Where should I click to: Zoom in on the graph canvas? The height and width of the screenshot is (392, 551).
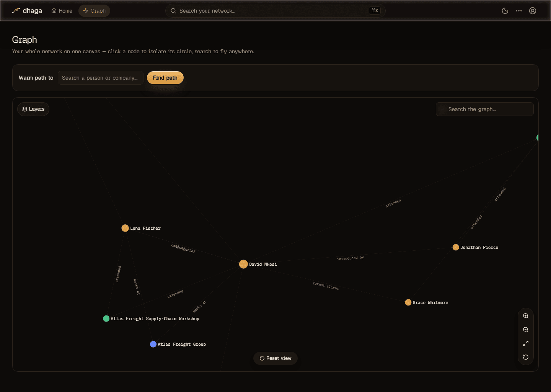click(x=526, y=316)
